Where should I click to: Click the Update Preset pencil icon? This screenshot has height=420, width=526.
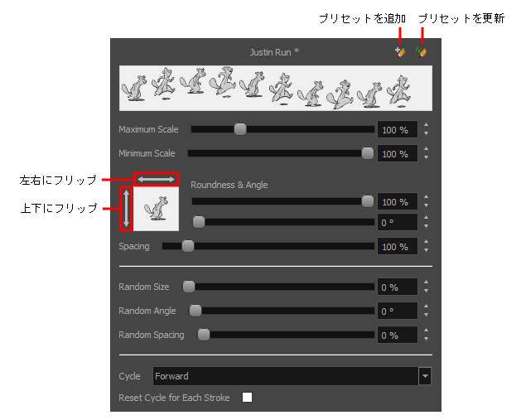[x=421, y=51]
